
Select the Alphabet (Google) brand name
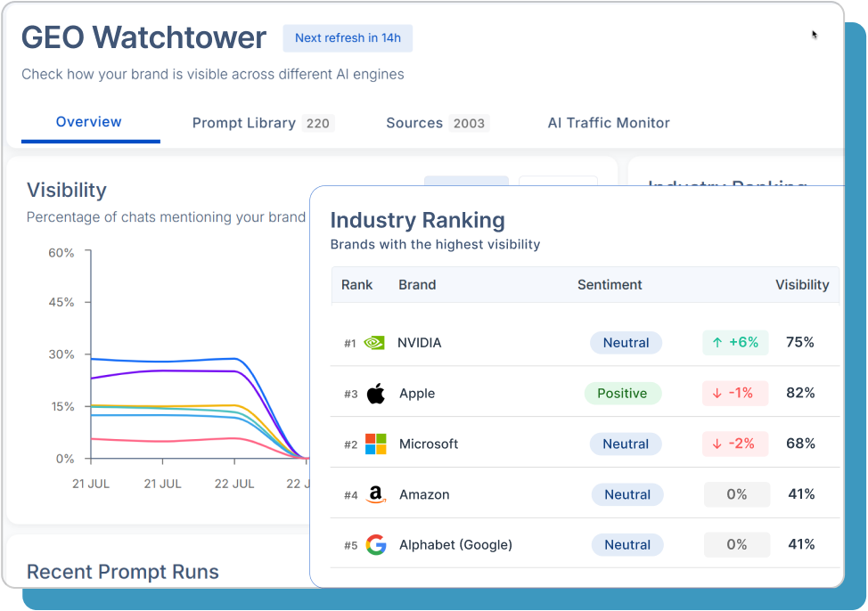455,544
